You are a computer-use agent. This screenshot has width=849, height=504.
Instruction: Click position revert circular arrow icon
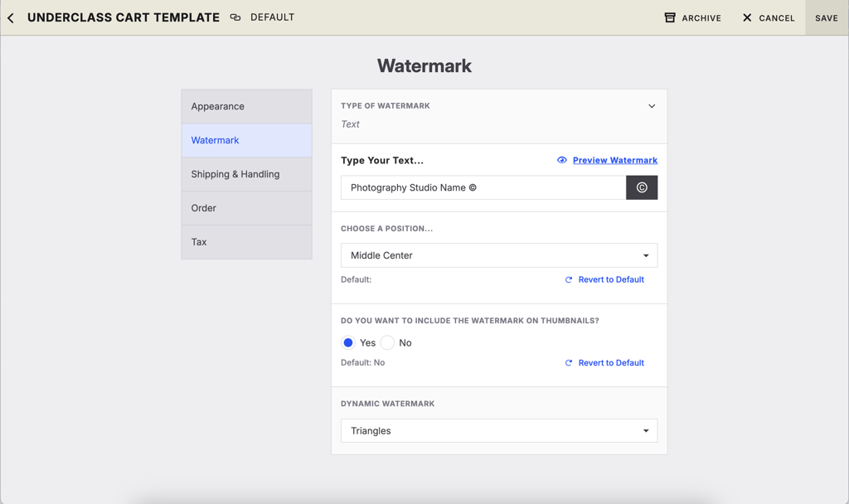tap(569, 280)
